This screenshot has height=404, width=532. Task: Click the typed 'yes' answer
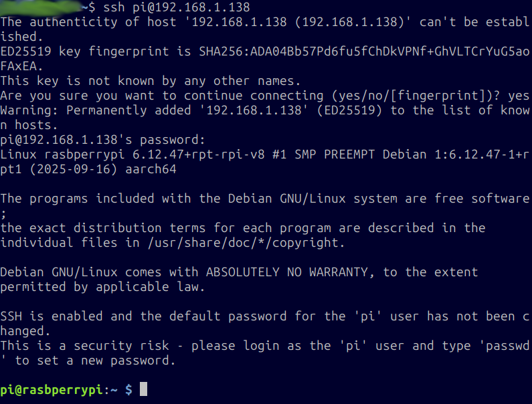click(x=519, y=96)
